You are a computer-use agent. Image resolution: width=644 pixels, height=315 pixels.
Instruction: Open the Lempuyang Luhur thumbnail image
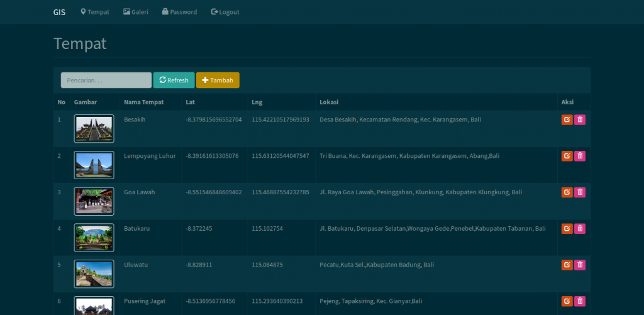tap(94, 165)
